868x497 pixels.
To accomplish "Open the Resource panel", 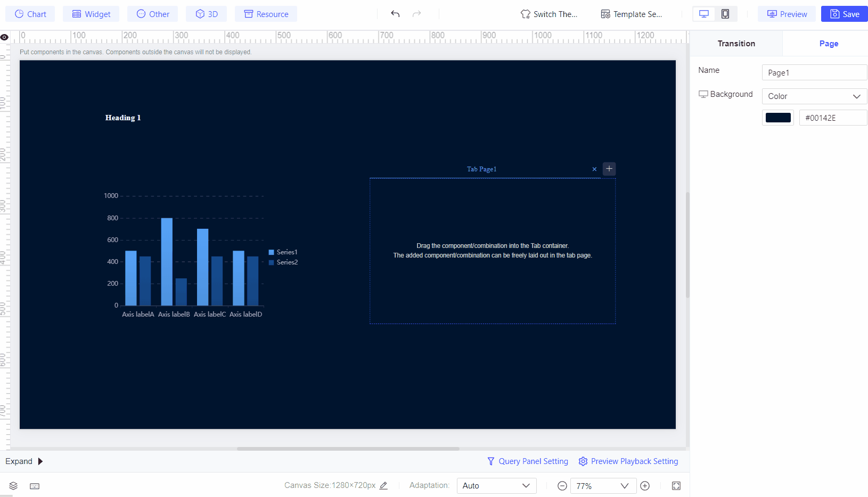I will tap(266, 14).
